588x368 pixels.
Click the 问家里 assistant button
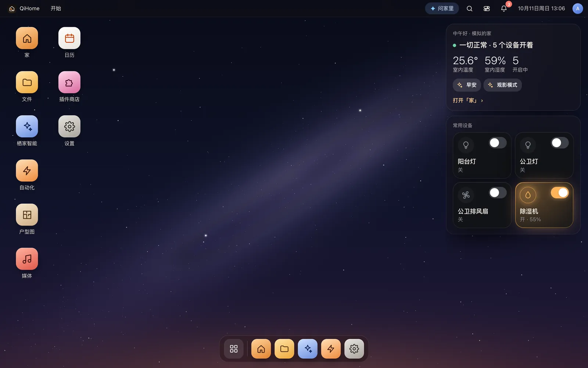coord(442,8)
